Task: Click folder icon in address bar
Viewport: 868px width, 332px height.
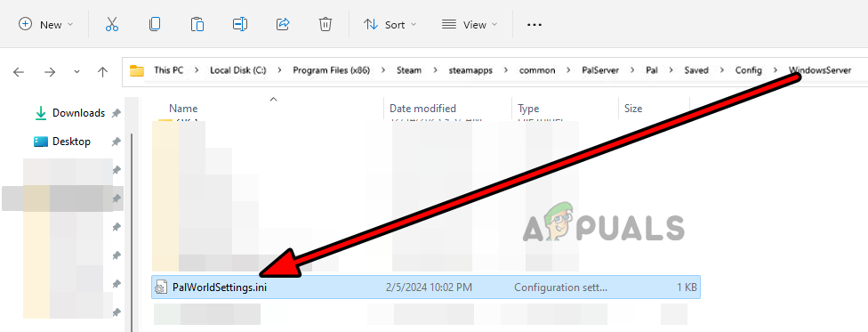Action: 137,70
